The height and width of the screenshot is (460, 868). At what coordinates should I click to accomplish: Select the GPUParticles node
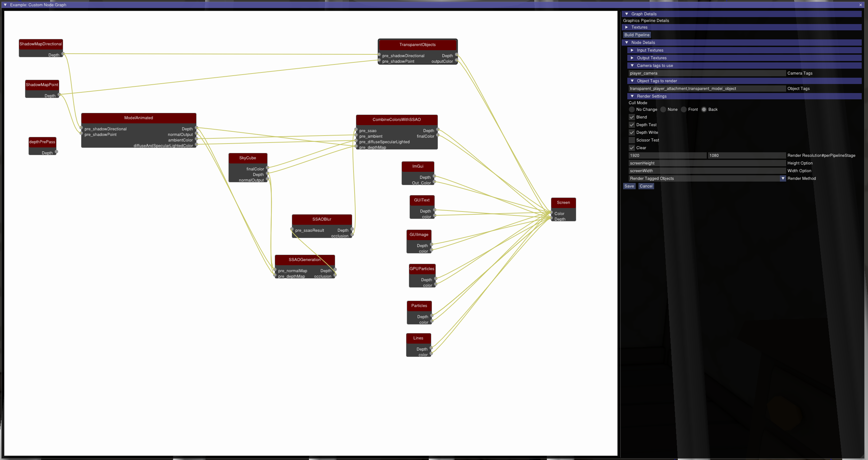tap(422, 269)
